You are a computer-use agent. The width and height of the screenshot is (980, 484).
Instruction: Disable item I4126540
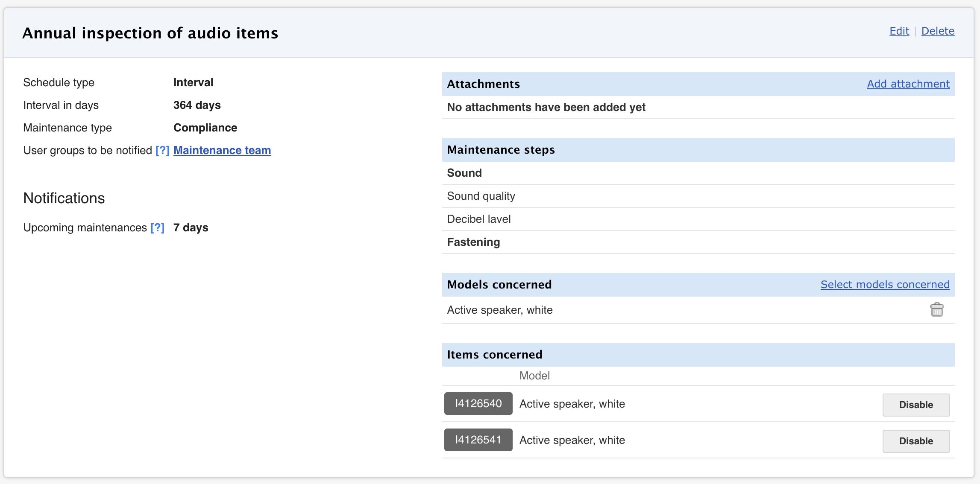pos(915,405)
